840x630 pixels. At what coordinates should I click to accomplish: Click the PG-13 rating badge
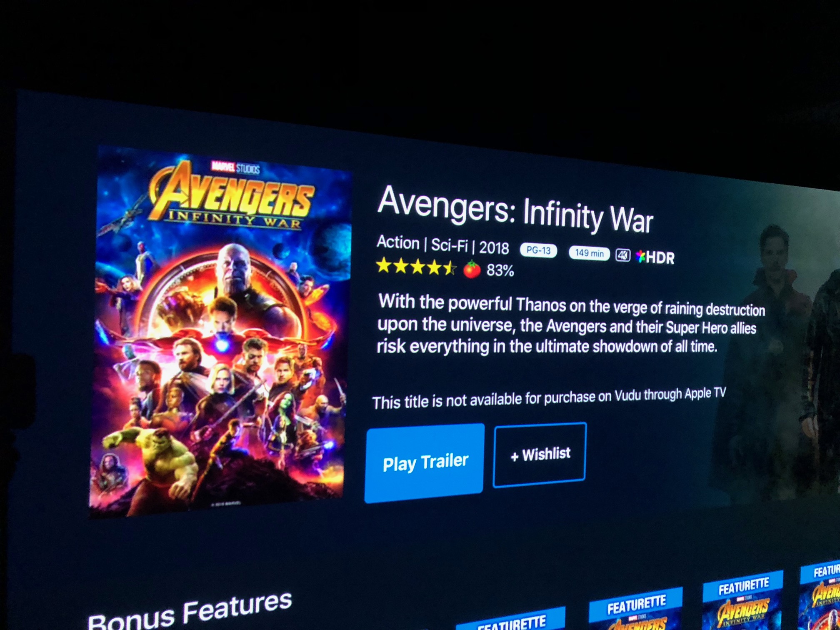pyautogui.click(x=538, y=250)
